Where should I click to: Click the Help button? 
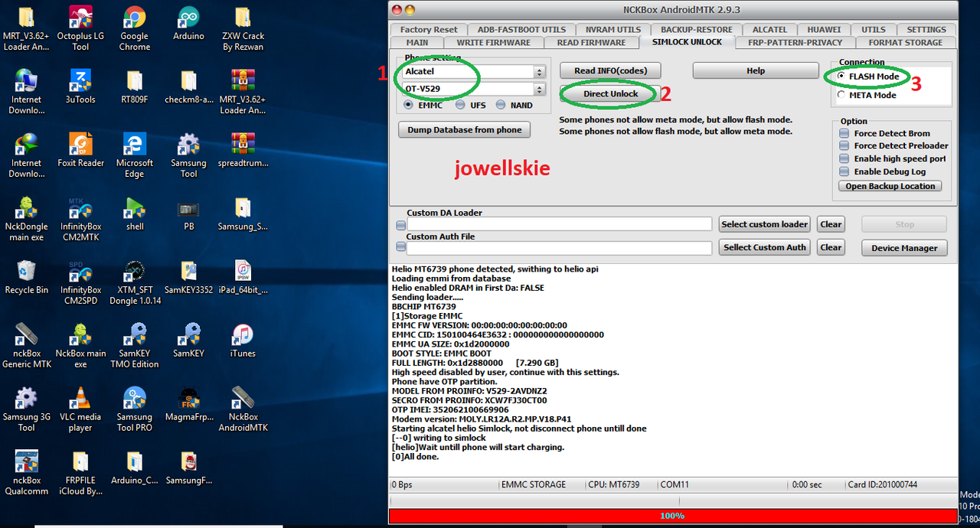pos(756,70)
